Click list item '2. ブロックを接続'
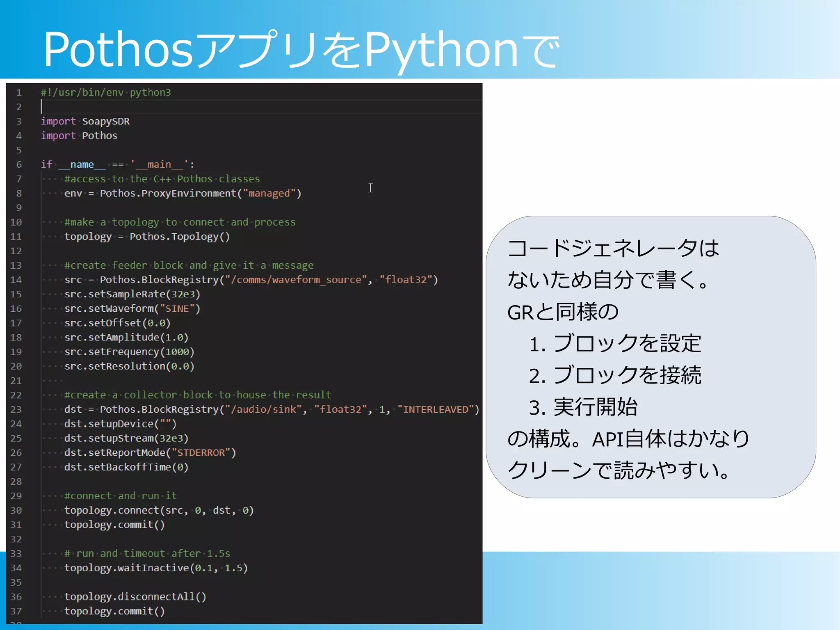Screen dimensions: 840x630 [615, 375]
